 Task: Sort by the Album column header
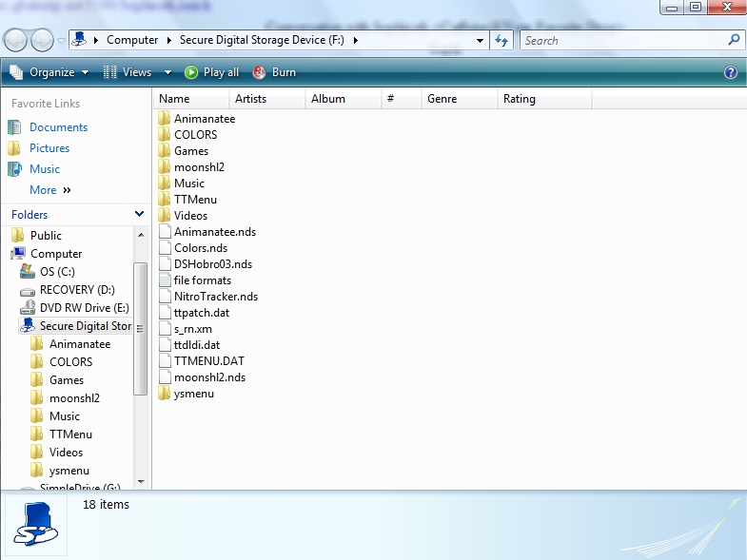344,99
